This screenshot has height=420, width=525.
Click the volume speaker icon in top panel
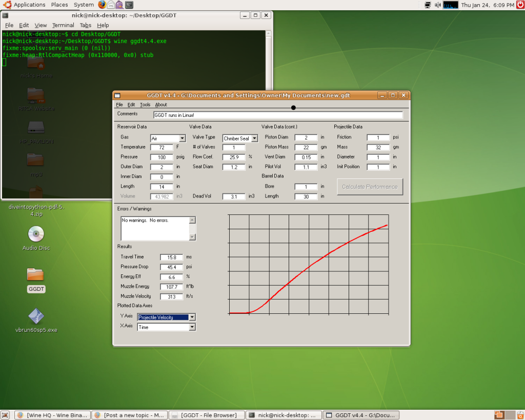pos(437,5)
